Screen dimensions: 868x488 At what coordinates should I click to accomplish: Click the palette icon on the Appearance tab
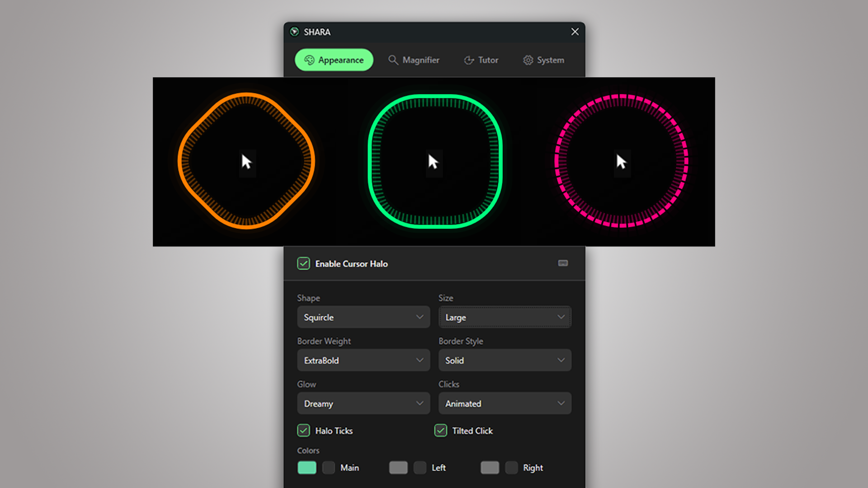310,60
